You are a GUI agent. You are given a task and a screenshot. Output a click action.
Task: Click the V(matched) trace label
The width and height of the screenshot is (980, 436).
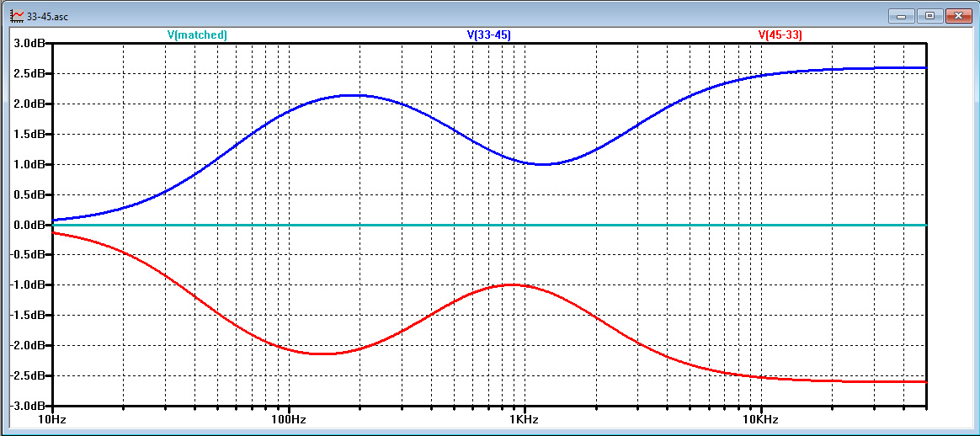[x=197, y=35]
